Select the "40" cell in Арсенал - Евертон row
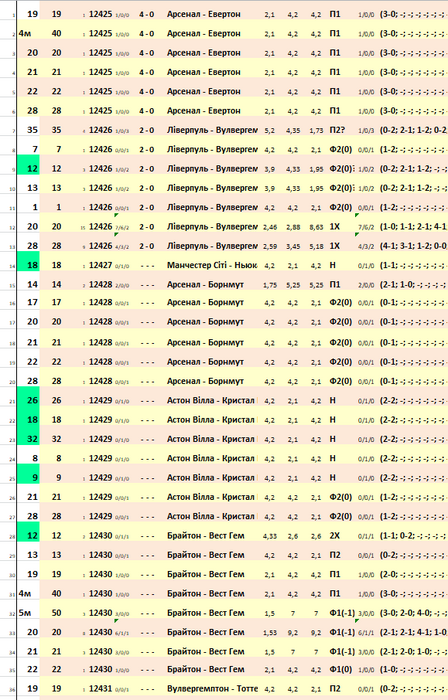 click(x=56, y=33)
